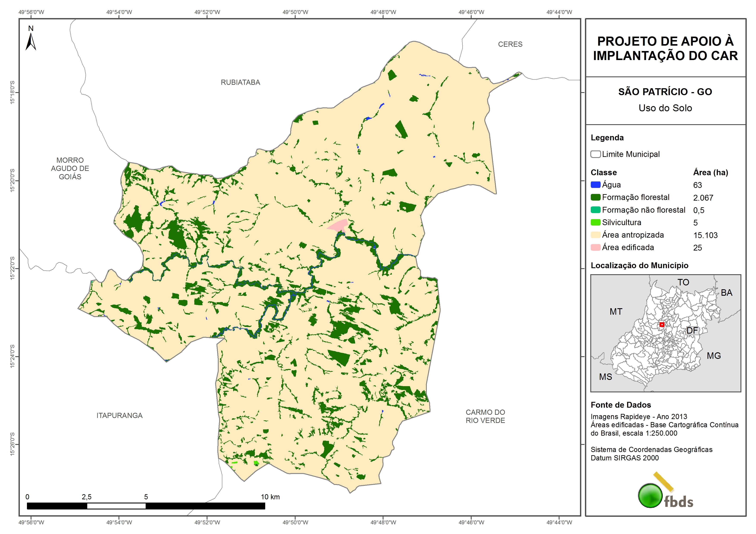Click the Área edificada pink swatch
756x534 pixels.
(x=595, y=248)
